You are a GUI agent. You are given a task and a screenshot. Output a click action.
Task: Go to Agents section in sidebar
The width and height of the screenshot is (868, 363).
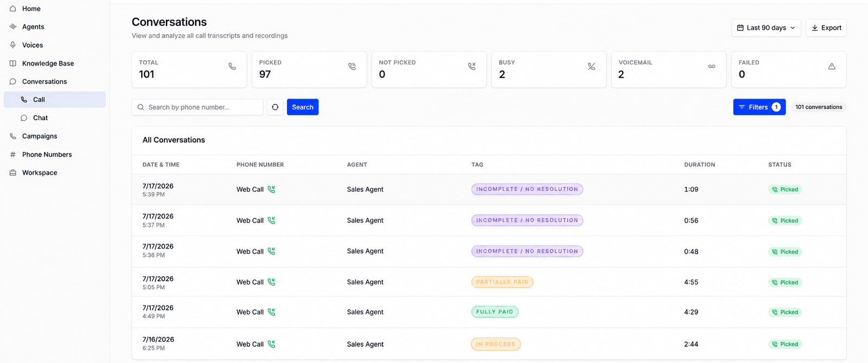pyautogui.click(x=33, y=27)
